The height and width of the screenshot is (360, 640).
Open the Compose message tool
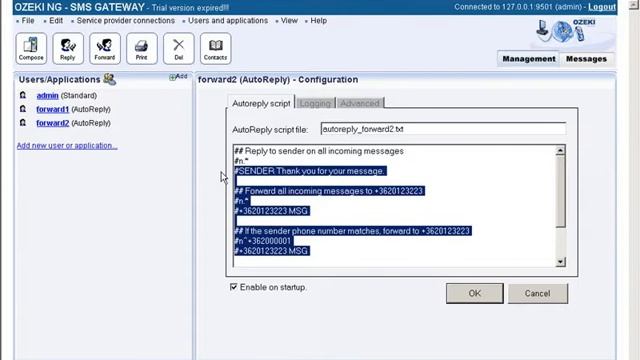31,49
